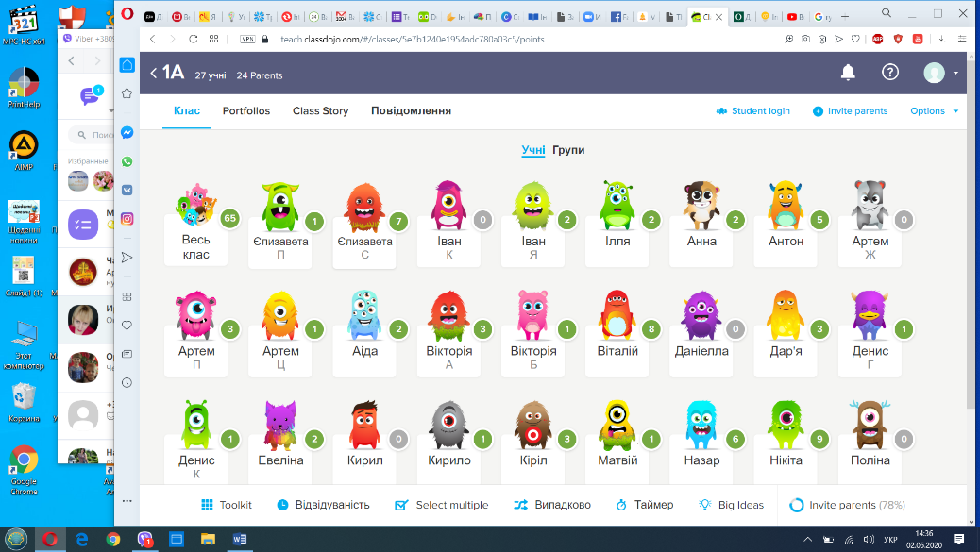Click Invite parents in the top bar

(850, 110)
